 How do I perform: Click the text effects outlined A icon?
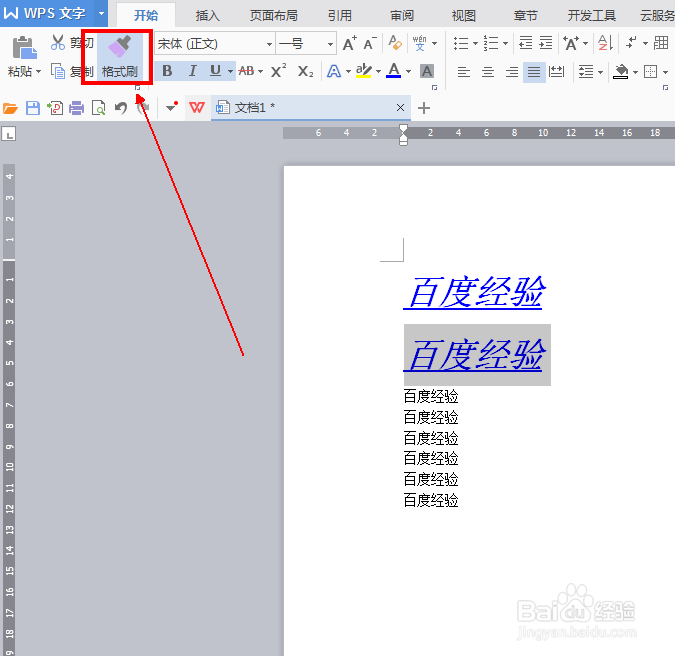point(334,71)
